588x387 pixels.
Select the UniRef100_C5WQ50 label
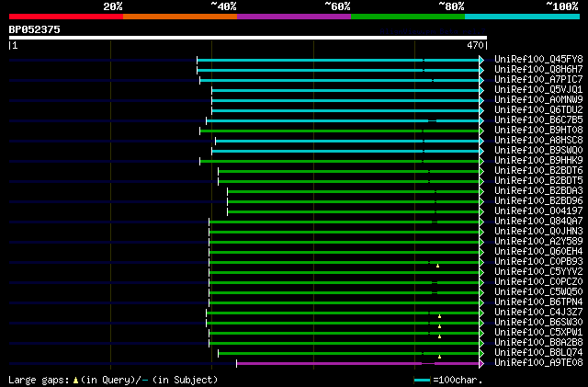pyautogui.click(x=538, y=292)
